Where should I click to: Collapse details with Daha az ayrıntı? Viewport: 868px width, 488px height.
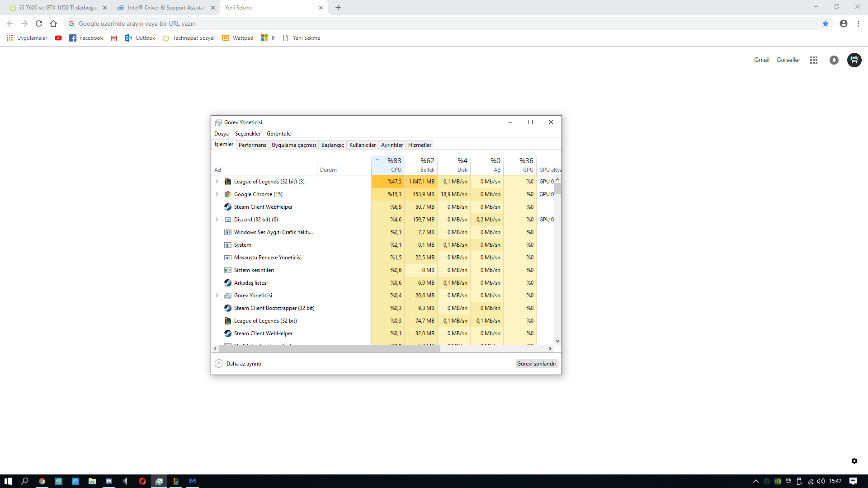pyautogui.click(x=238, y=364)
